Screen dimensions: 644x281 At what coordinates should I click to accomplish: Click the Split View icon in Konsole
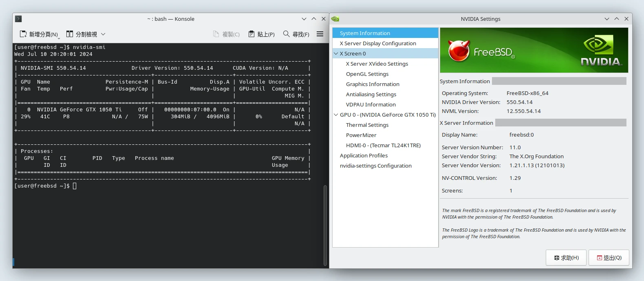70,34
